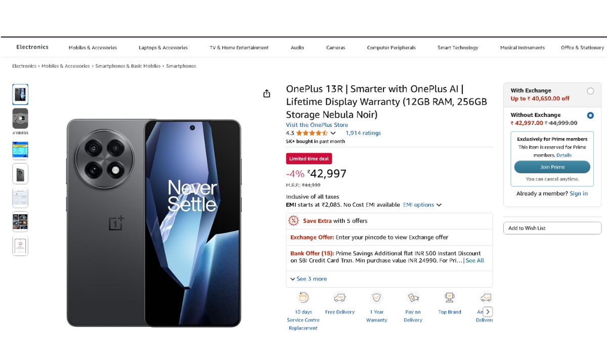Open the 1,914 ratings link

(363, 133)
